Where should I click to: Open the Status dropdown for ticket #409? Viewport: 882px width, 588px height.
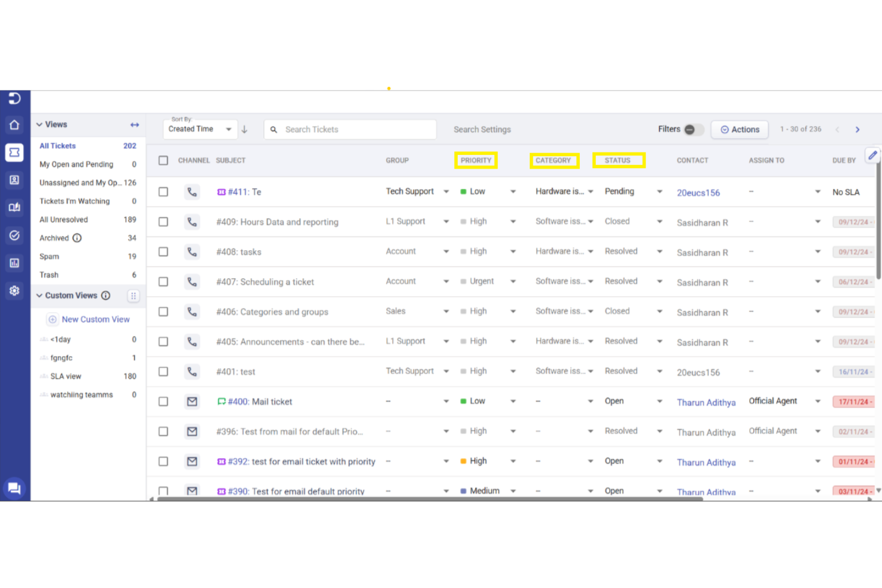pyautogui.click(x=660, y=222)
